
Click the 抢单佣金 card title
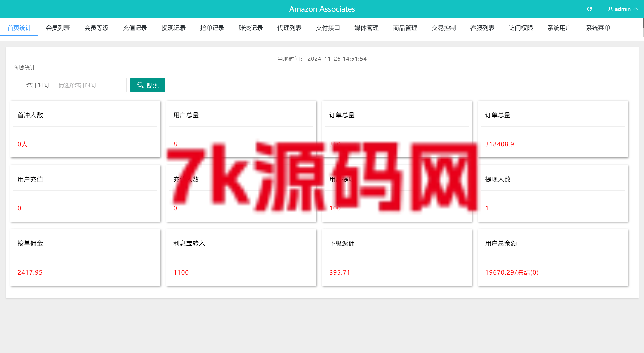[30, 243]
